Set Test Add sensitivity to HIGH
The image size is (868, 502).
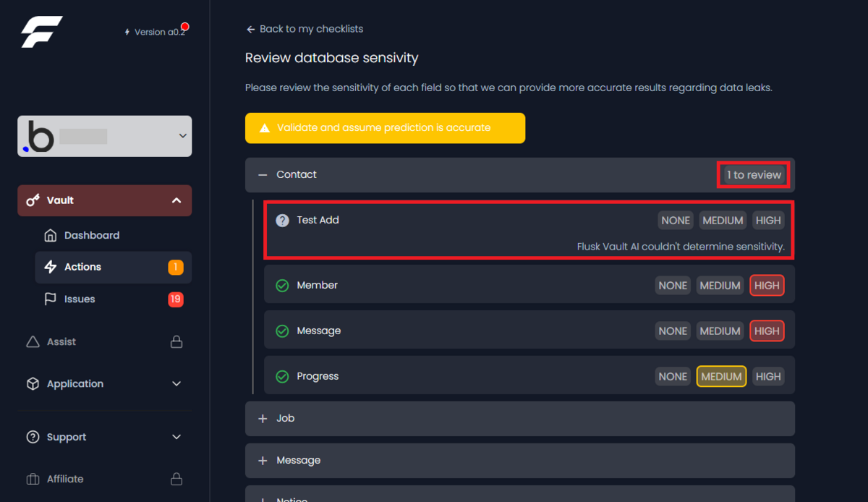pyautogui.click(x=768, y=220)
